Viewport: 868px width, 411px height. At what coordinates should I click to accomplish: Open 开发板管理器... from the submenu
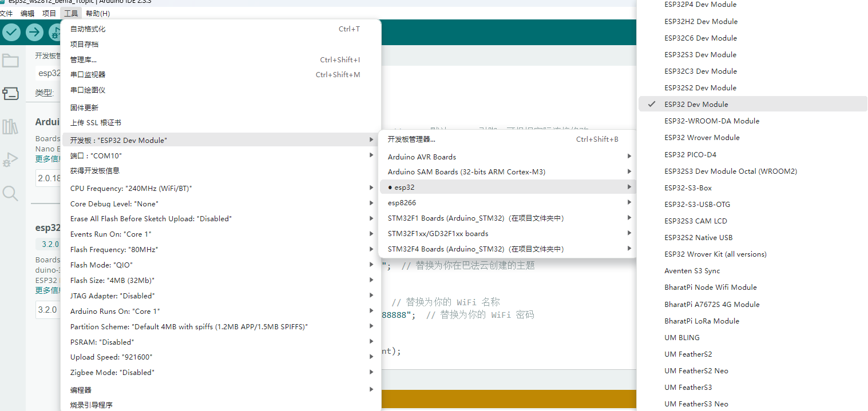(508, 139)
